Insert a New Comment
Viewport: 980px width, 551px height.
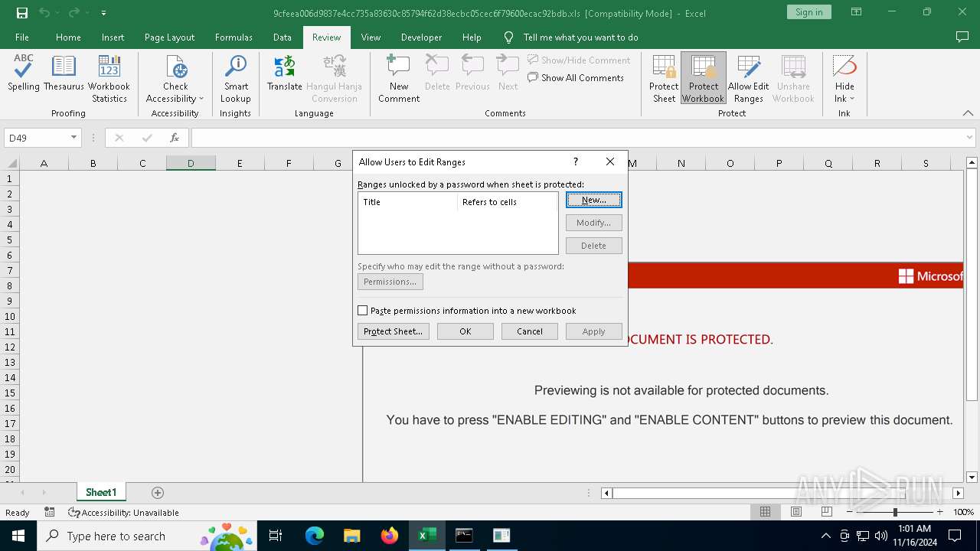399,79
